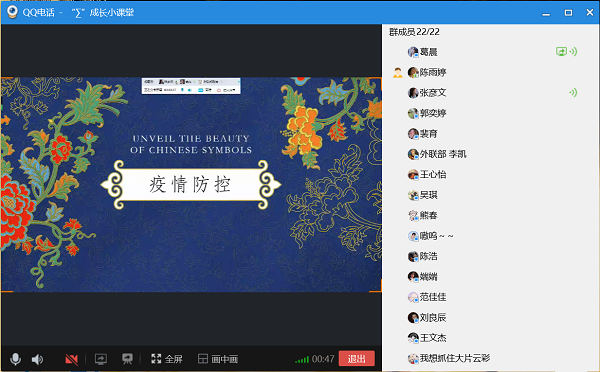Click the screen sharing indicator next to 葛晨
The height and width of the screenshot is (372, 600).
(561, 52)
